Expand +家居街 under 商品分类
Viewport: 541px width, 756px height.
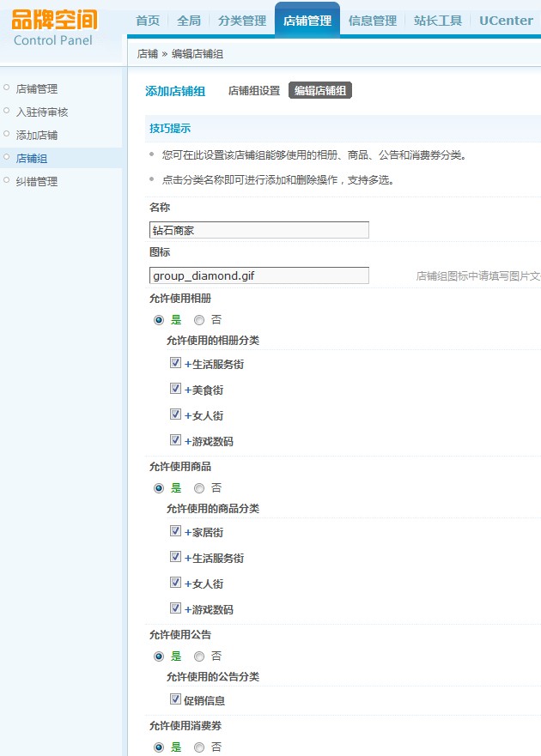click(204, 532)
